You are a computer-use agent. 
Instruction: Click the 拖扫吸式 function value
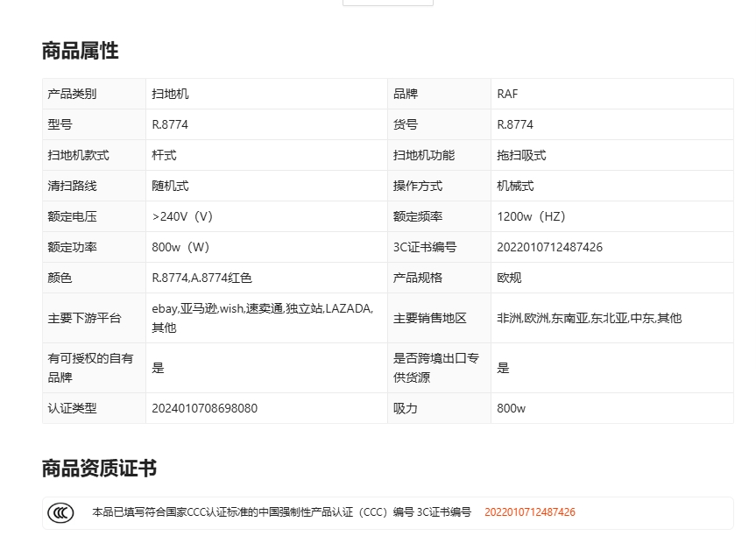point(521,155)
